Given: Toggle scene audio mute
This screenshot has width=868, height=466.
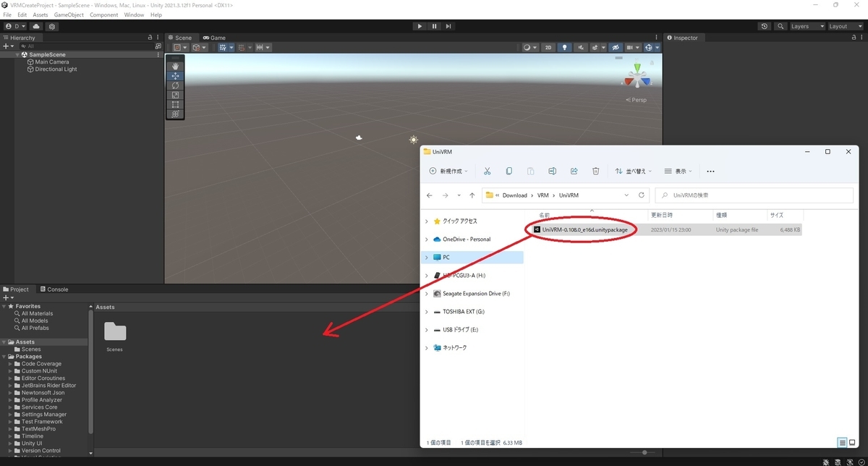Looking at the screenshot, I should pos(581,47).
